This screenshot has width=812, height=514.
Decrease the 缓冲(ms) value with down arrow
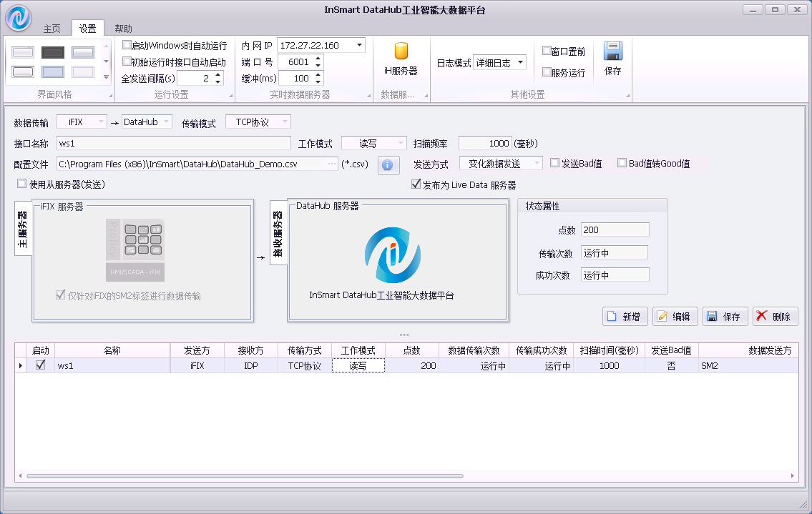(318, 81)
